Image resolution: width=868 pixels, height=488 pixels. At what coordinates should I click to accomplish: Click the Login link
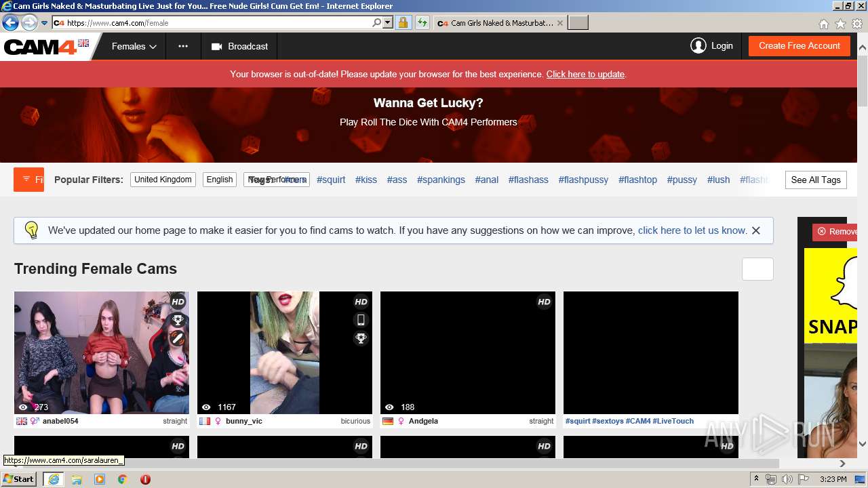point(722,46)
